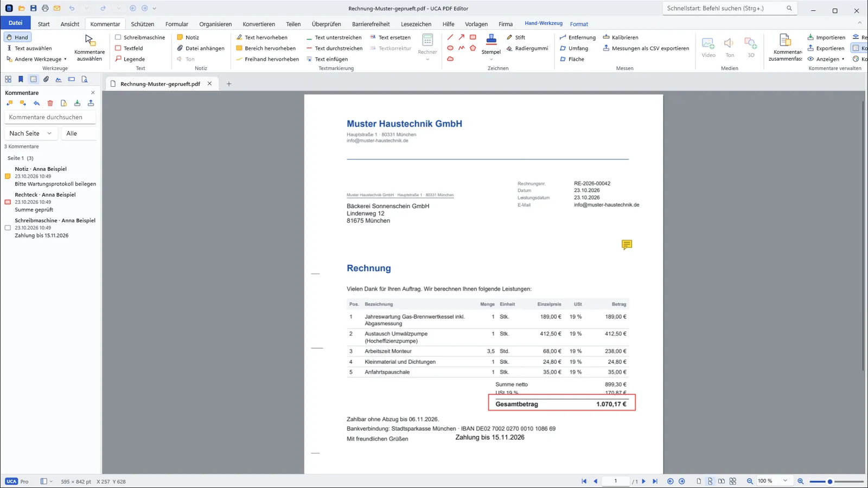Select the ellipse drawing tool

(450, 48)
